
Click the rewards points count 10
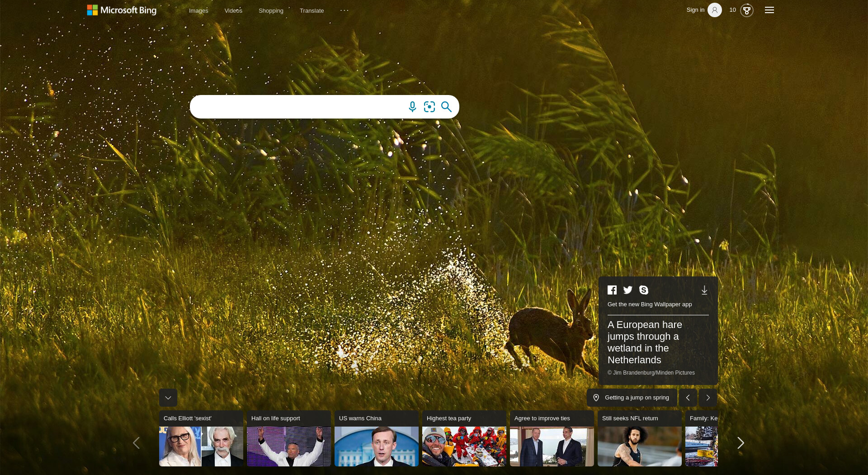pos(733,10)
